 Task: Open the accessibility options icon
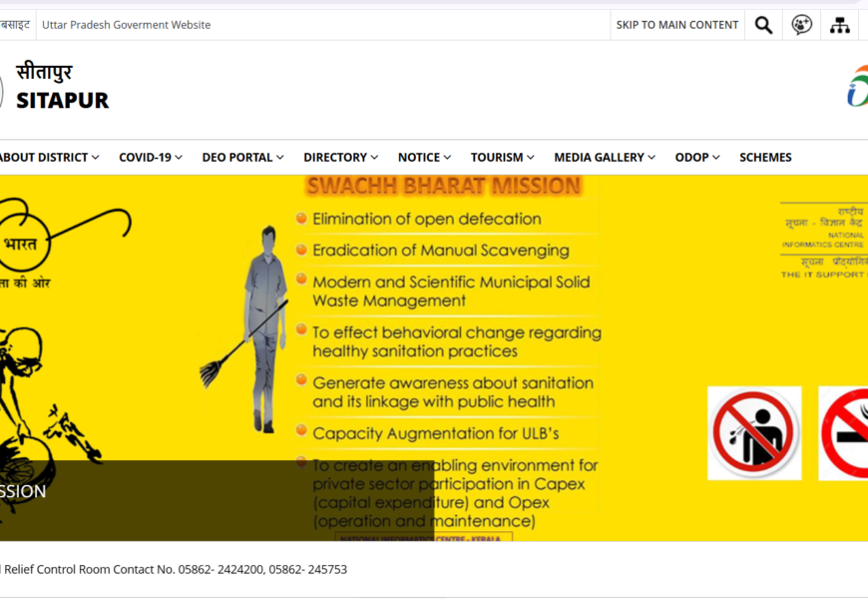(801, 25)
